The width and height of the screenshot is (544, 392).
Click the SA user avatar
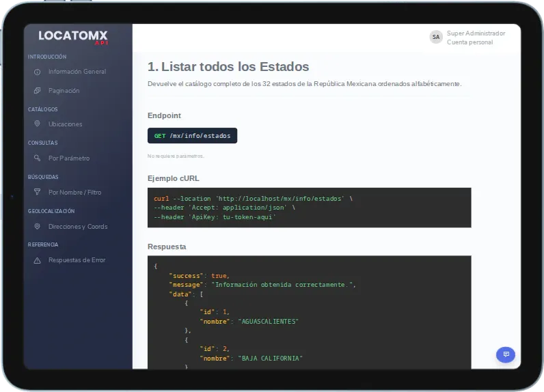436,37
